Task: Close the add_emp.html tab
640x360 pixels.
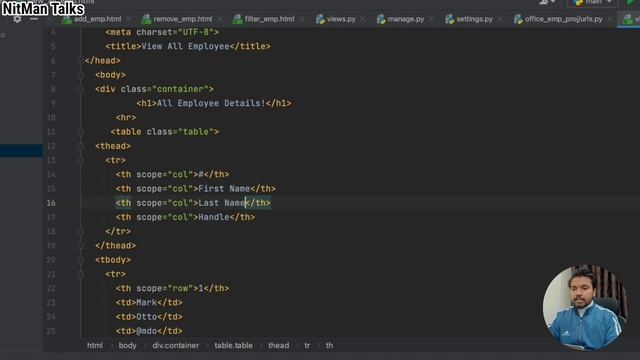Action: 129,19
